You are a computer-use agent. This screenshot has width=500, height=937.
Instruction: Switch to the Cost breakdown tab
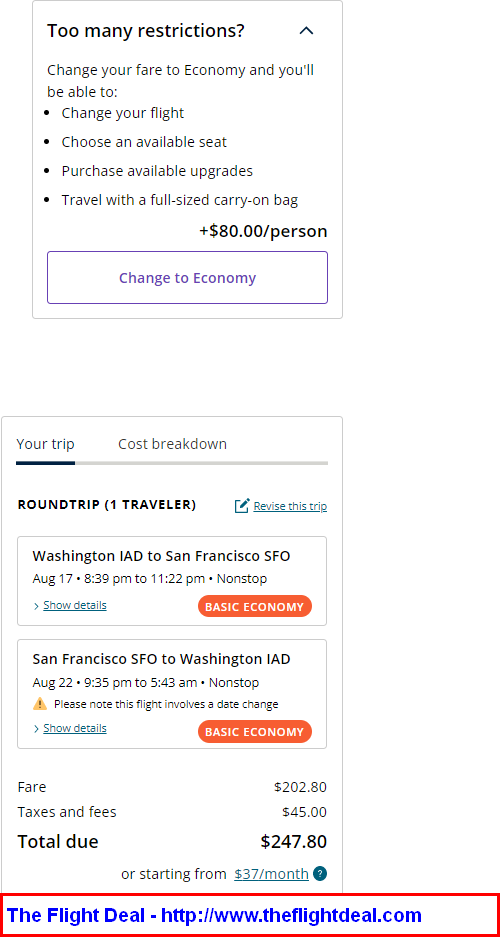click(172, 444)
